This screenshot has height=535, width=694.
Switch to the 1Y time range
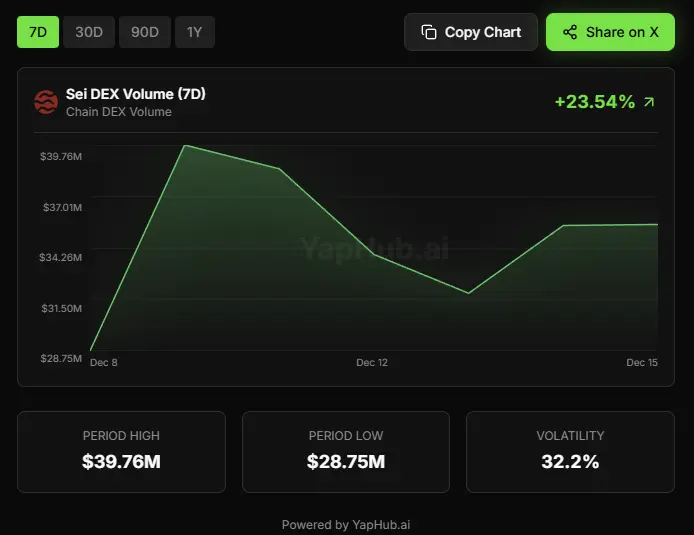click(195, 32)
